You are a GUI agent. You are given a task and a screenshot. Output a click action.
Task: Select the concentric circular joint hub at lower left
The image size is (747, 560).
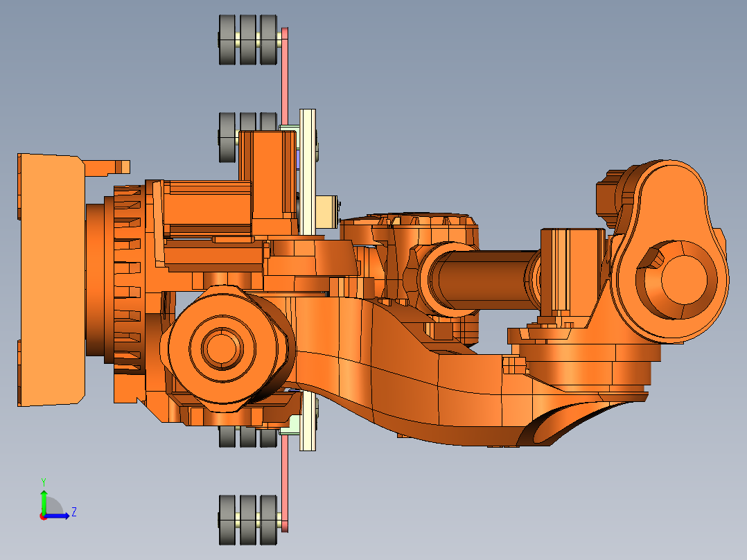point(222,348)
